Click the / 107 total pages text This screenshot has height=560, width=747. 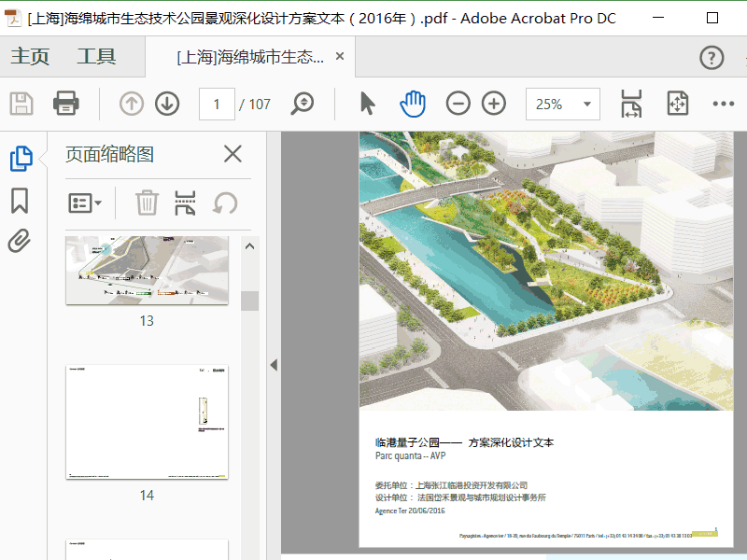click(x=255, y=104)
